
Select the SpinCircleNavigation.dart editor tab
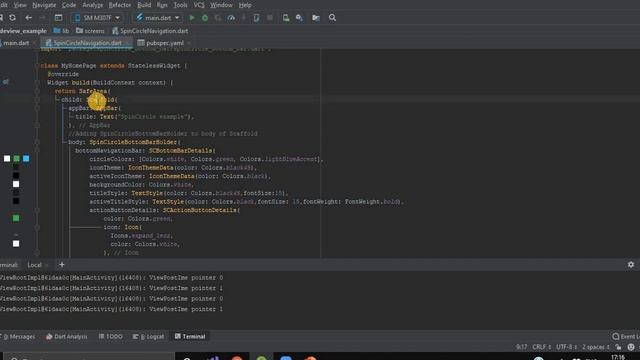point(87,43)
